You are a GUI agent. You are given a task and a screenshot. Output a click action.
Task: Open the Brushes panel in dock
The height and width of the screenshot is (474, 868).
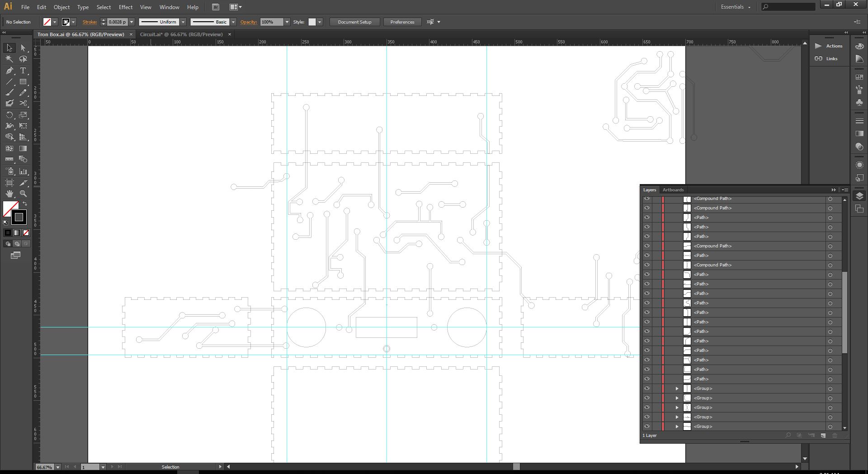pyautogui.click(x=859, y=90)
